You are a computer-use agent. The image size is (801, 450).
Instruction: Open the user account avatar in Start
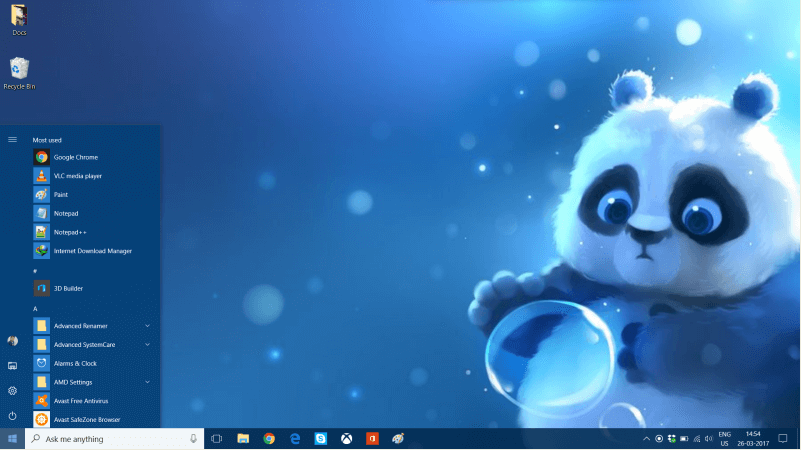coord(12,341)
